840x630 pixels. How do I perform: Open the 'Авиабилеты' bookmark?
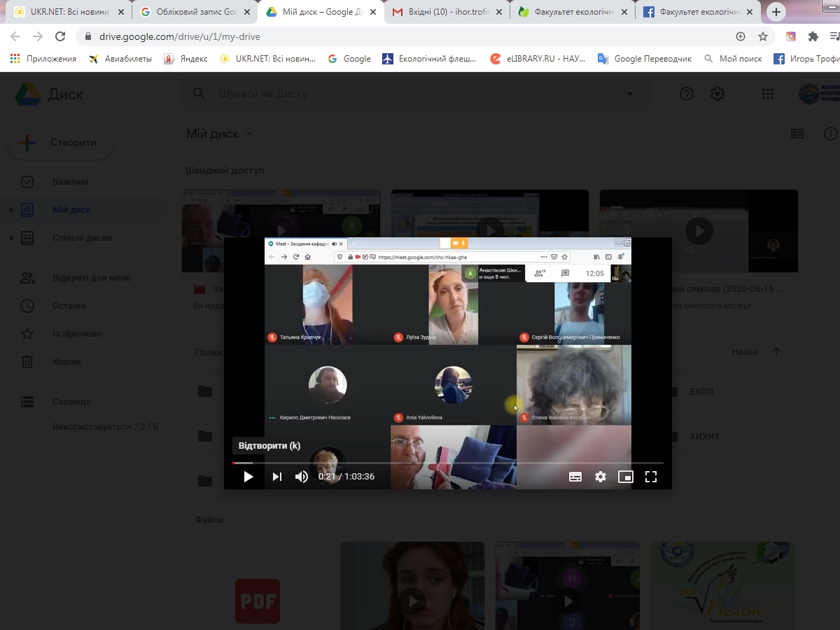pos(120,59)
